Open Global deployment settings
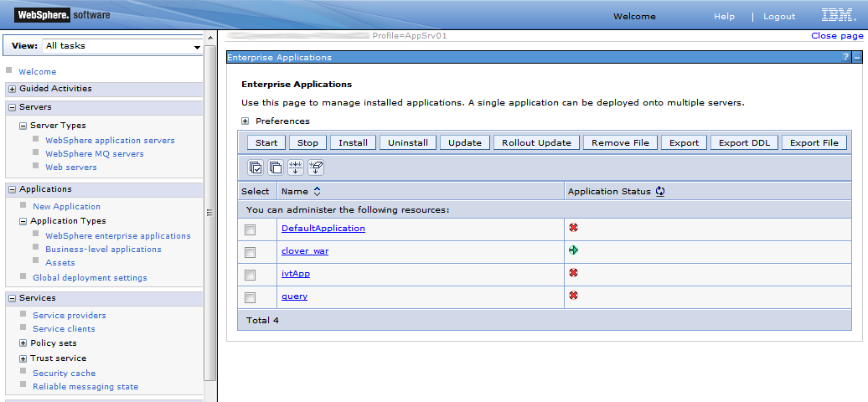868x402 pixels. 90,277
